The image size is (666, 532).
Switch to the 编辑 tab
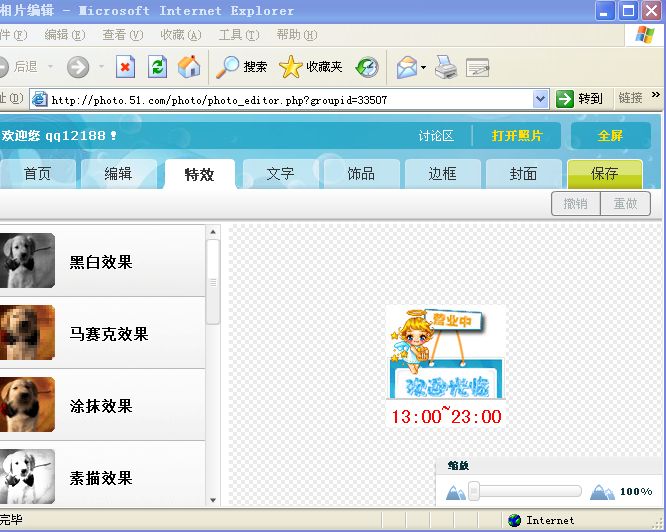pos(119,174)
